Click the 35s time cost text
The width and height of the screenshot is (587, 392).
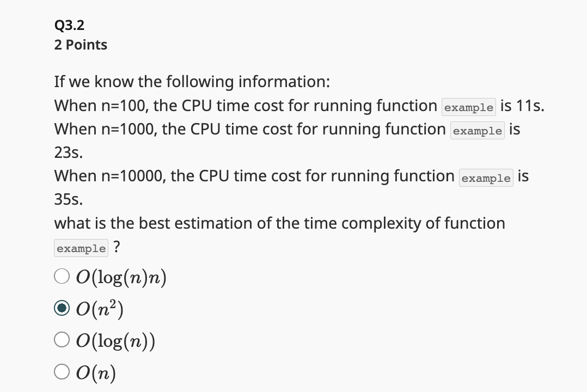[x=68, y=199]
